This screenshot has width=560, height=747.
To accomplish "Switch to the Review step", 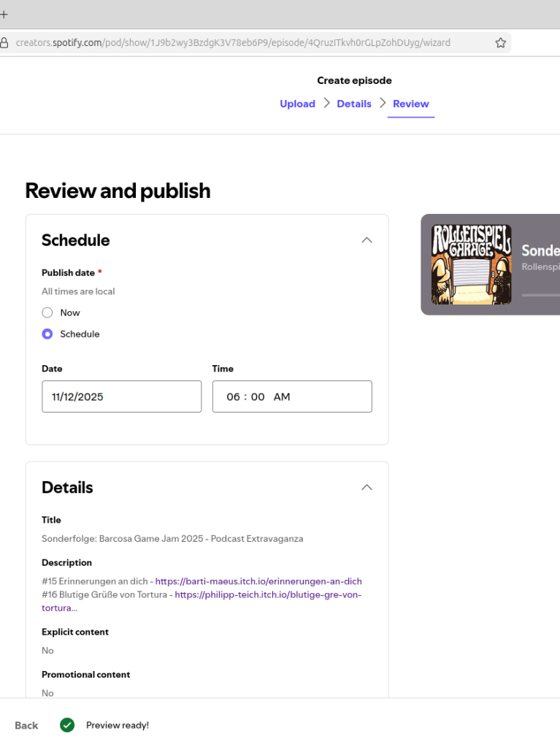I will pos(410,104).
